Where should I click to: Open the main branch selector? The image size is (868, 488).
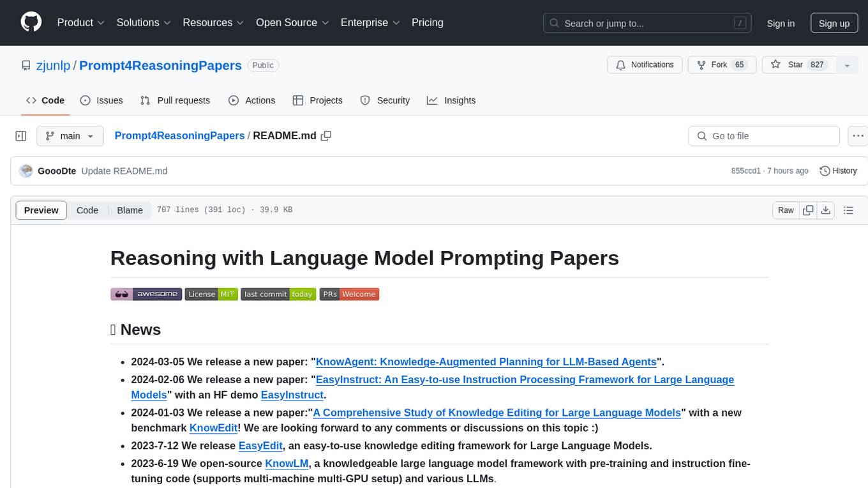[70, 136]
